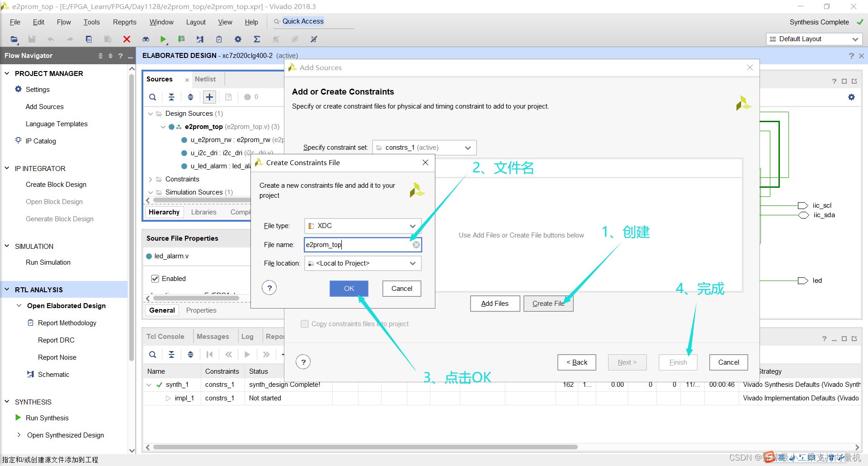This screenshot has height=466, width=868.
Task: Toggle Copy constraints files into project checkbox
Action: 305,324
